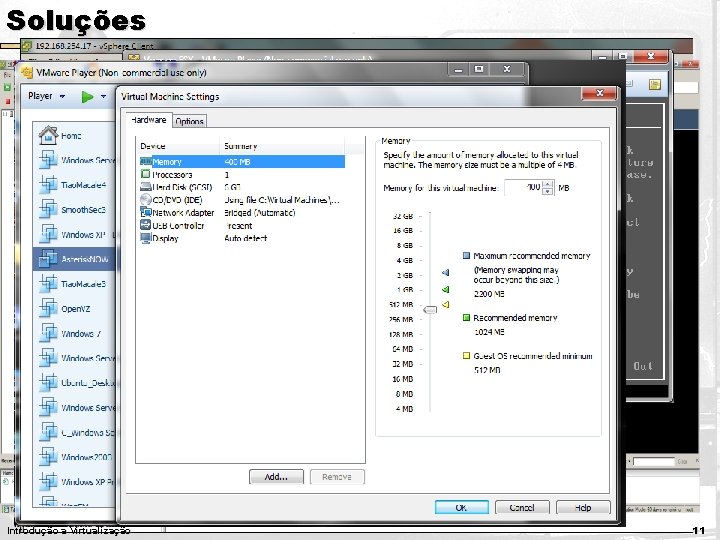The image size is (720, 540).
Task: Click the 'Present' USB summary value
Action: click(239, 225)
